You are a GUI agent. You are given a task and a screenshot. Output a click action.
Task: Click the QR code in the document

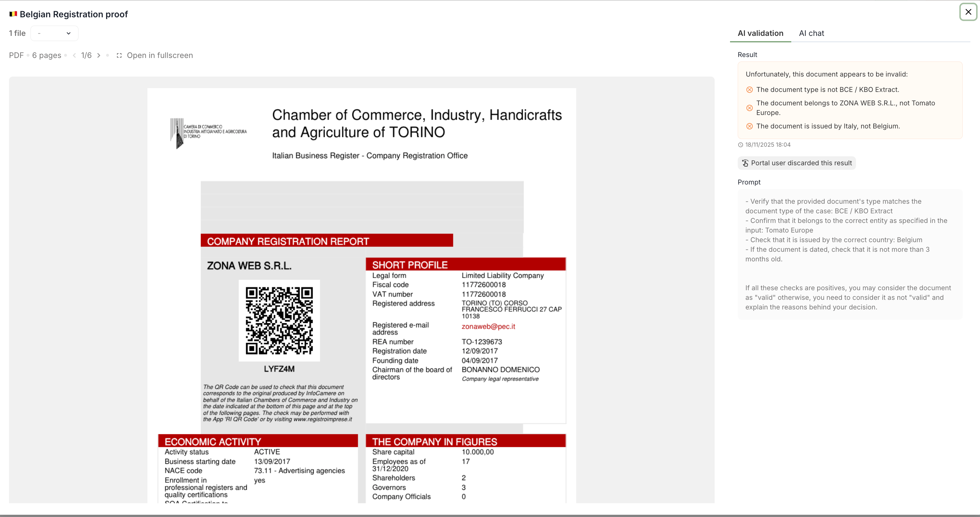click(x=279, y=320)
